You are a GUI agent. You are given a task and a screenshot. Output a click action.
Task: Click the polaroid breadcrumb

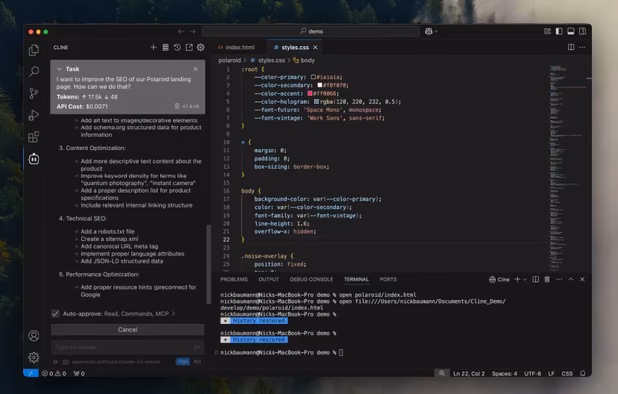click(229, 60)
